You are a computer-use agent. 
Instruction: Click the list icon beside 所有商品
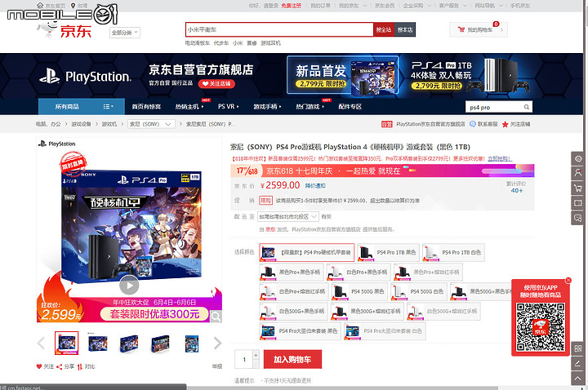coord(108,106)
